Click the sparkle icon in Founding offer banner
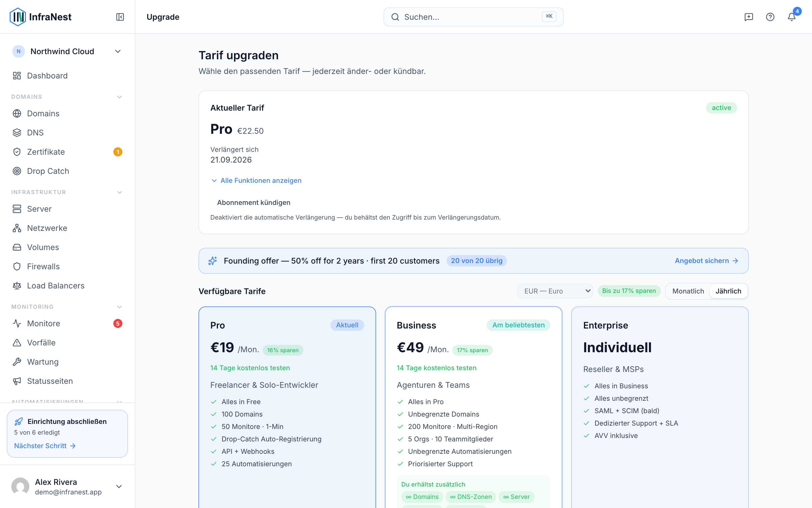The height and width of the screenshot is (508, 812). [213, 261]
